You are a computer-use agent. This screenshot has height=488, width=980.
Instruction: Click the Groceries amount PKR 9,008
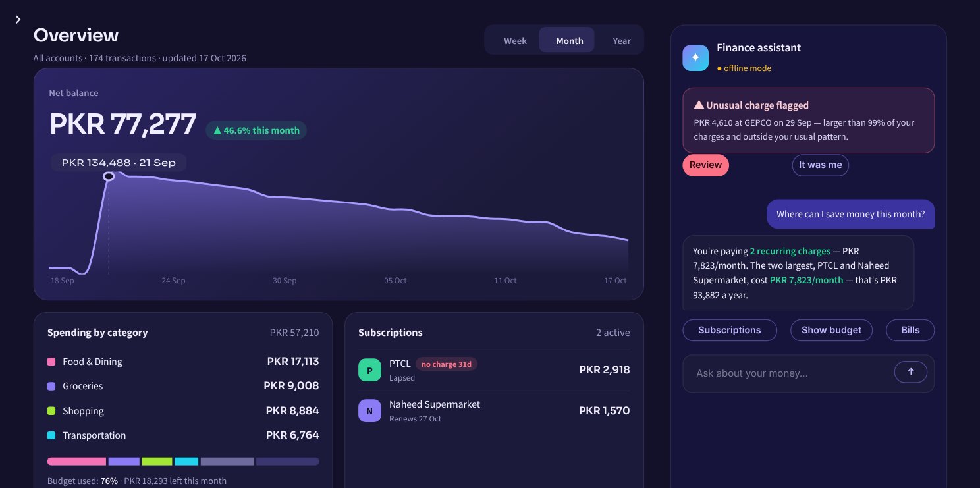point(291,386)
